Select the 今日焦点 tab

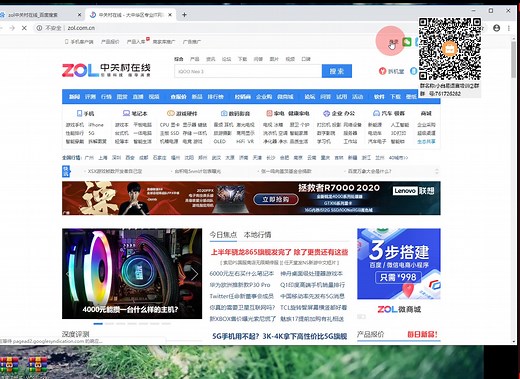(x=223, y=235)
